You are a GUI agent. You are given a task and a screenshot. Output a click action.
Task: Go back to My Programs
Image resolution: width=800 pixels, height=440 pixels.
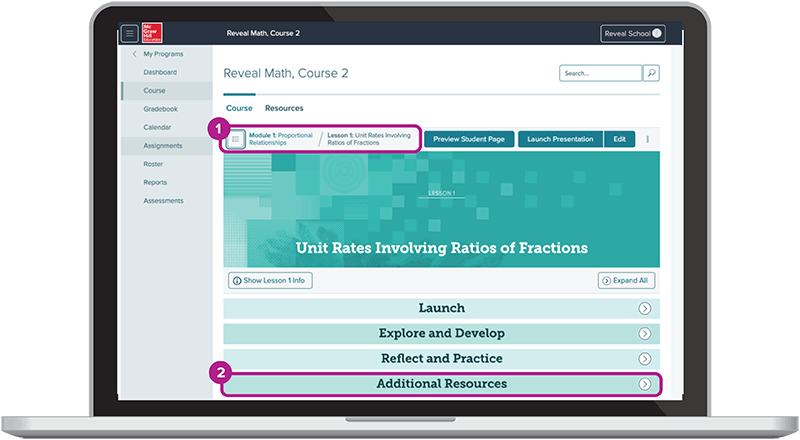[163, 54]
